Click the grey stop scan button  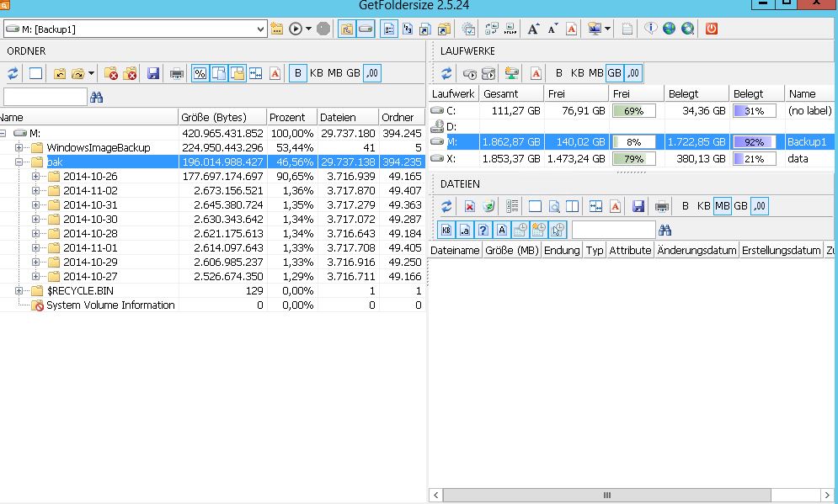click(x=323, y=29)
